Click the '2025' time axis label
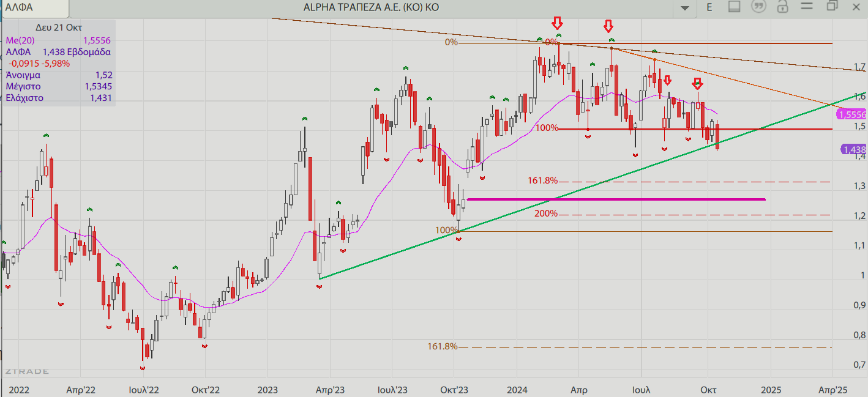This screenshot has height=397, width=868. click(x=770, y=390)
